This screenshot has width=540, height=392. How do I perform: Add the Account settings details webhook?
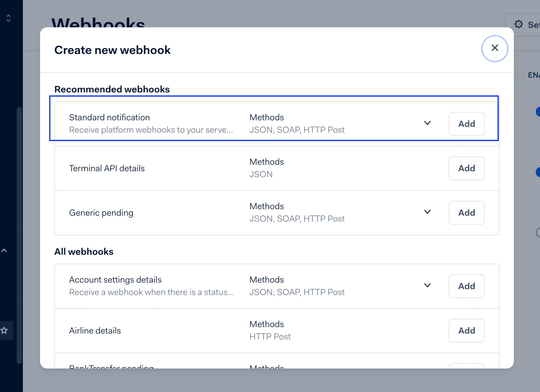pos(467,286)
